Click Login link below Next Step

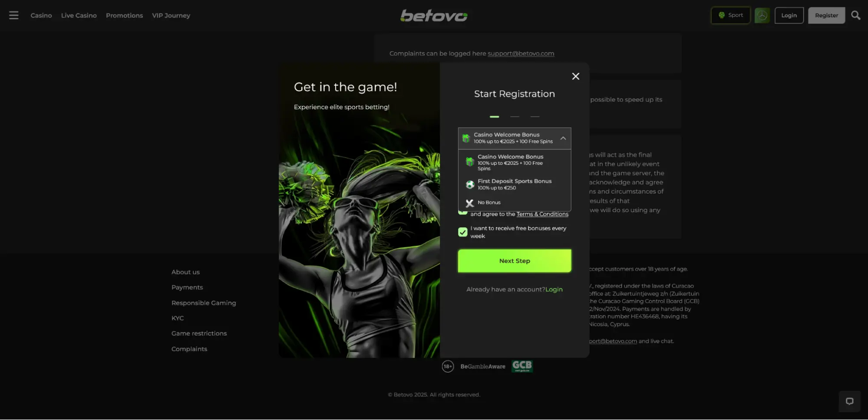pos(554,289)
